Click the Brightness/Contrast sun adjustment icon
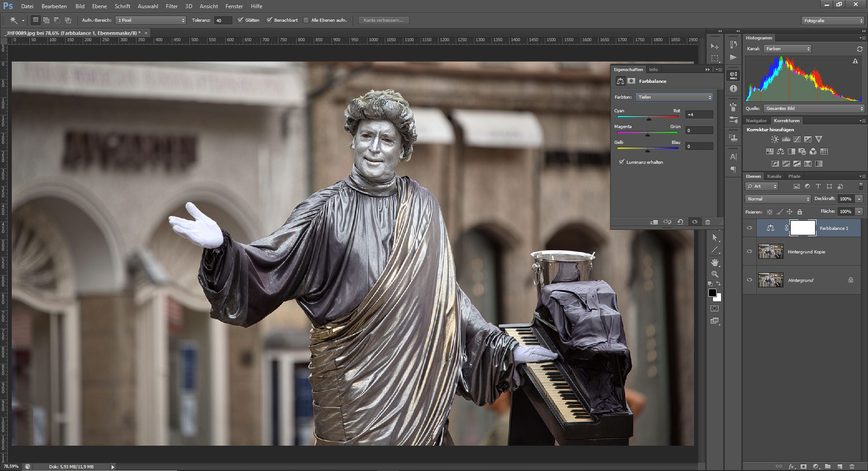Viewport: 868px width, 471px height. click(x=775, y=139)
